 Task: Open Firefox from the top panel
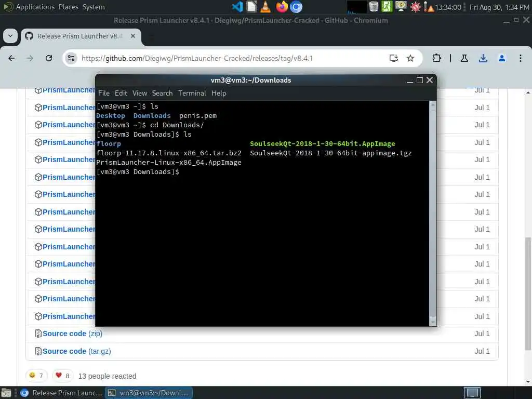coord(282,7)
